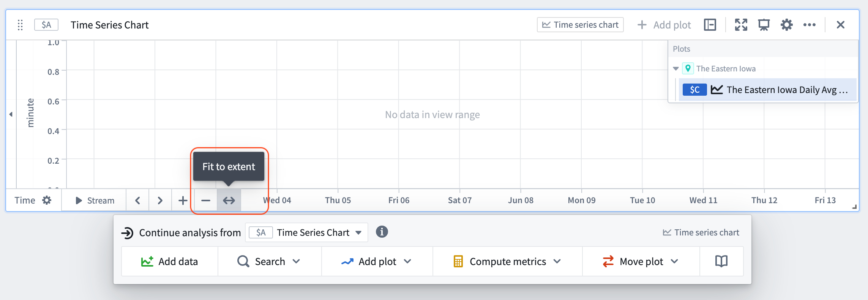The width and height of the screenshot is (868, 300).
Task: Click the Add data button
Action: click(x=169, y=261)
